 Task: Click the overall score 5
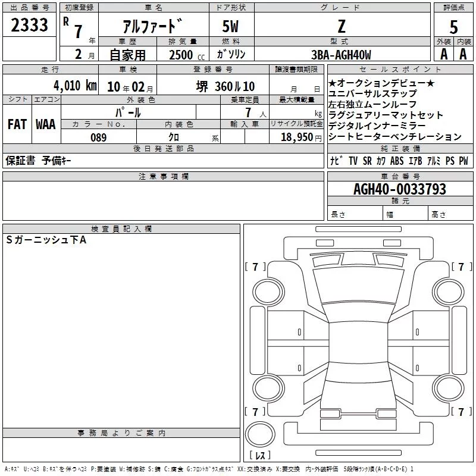[453, 27]
